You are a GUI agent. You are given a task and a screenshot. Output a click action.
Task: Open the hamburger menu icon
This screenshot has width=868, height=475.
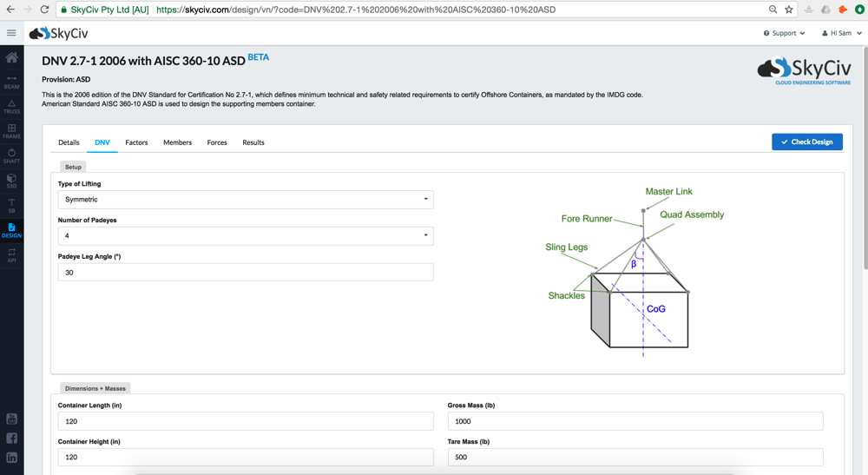[11, 33]
